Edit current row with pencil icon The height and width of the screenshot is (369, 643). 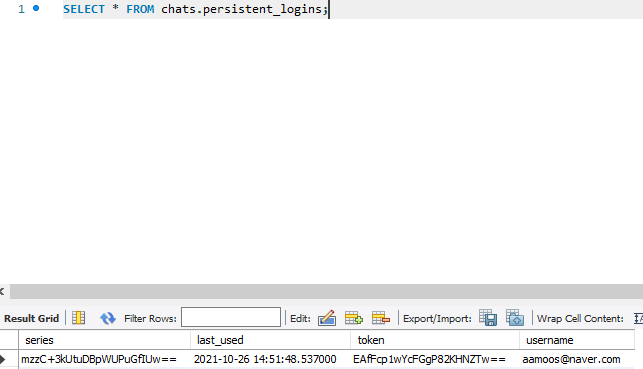point(327,318)
